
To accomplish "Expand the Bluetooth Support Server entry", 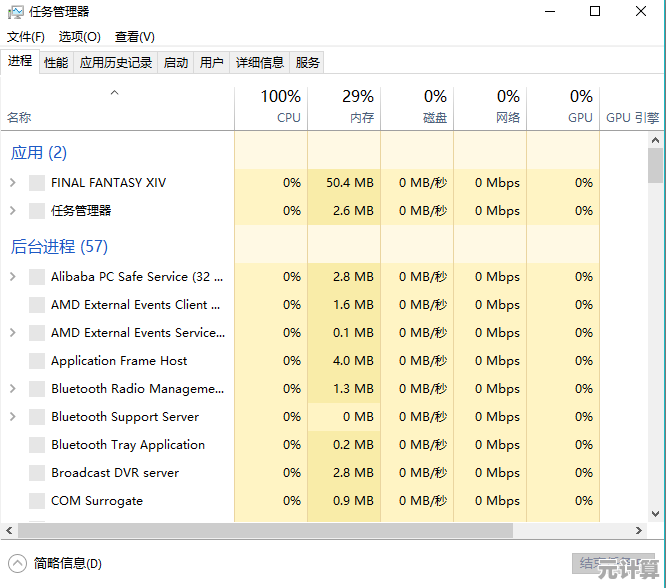I will click(12, 417).
